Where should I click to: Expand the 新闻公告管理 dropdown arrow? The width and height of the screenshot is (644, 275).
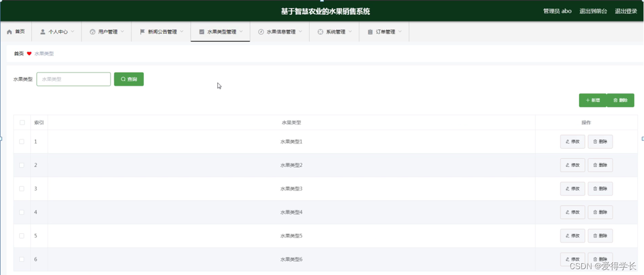pos(182,32)
